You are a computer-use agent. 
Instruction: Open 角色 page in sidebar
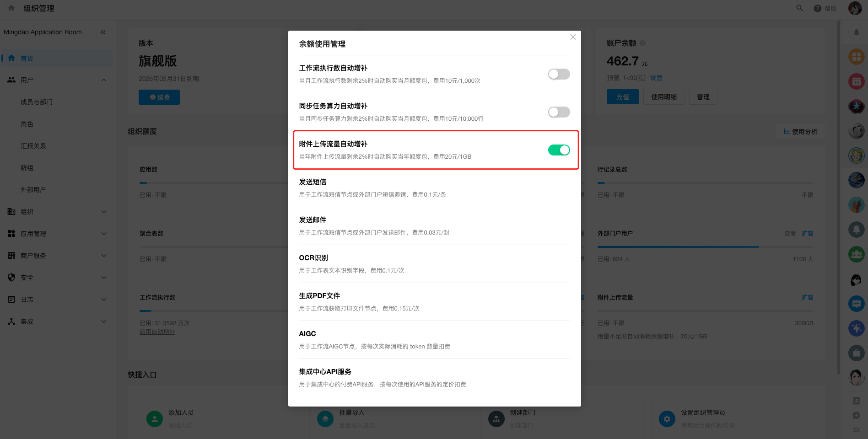(x=27, y=124)
